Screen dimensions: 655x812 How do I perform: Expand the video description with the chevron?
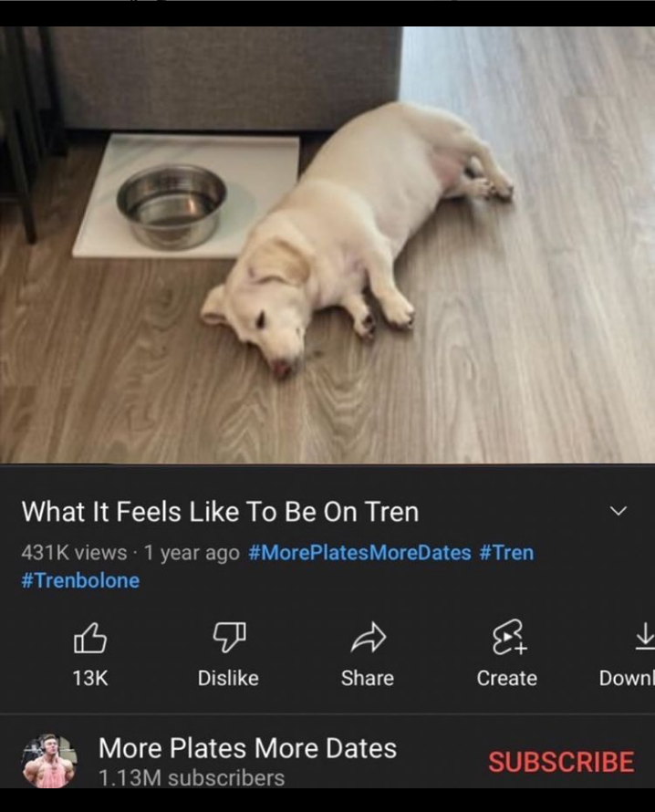618,511
